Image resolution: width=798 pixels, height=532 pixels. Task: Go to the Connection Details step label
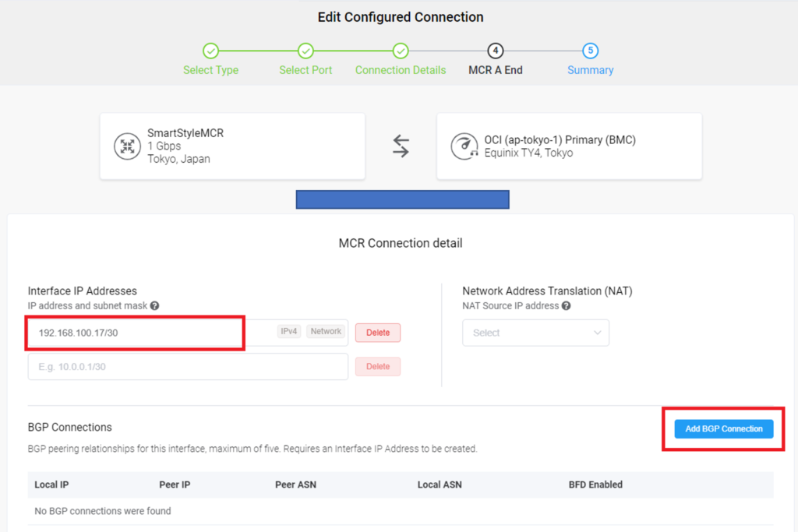click(401, 70)
